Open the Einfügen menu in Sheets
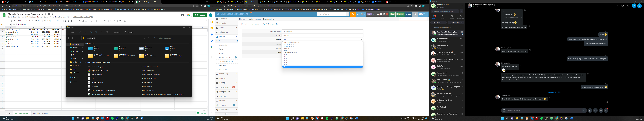644x121 pixels. (33, 17)
